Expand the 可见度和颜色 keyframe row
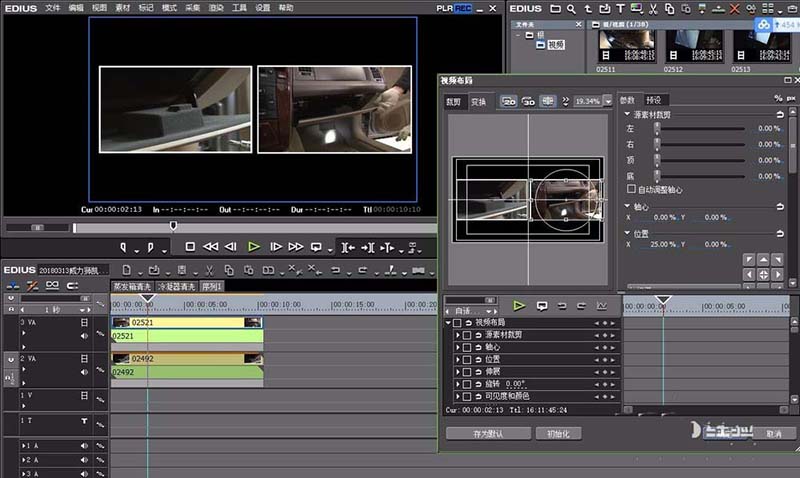 [458, 396]
